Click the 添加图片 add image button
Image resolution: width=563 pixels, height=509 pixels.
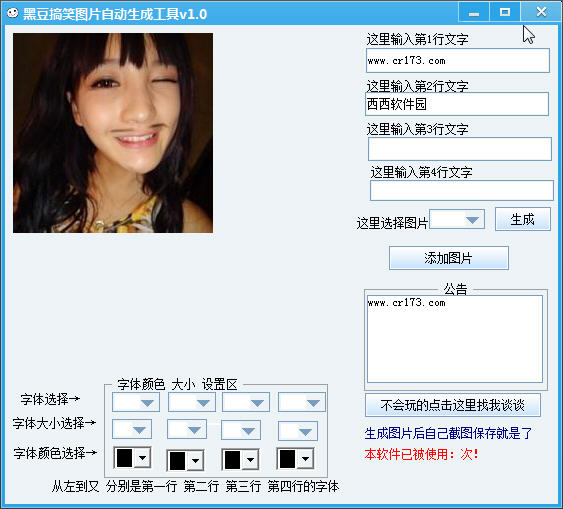point(449,258)
